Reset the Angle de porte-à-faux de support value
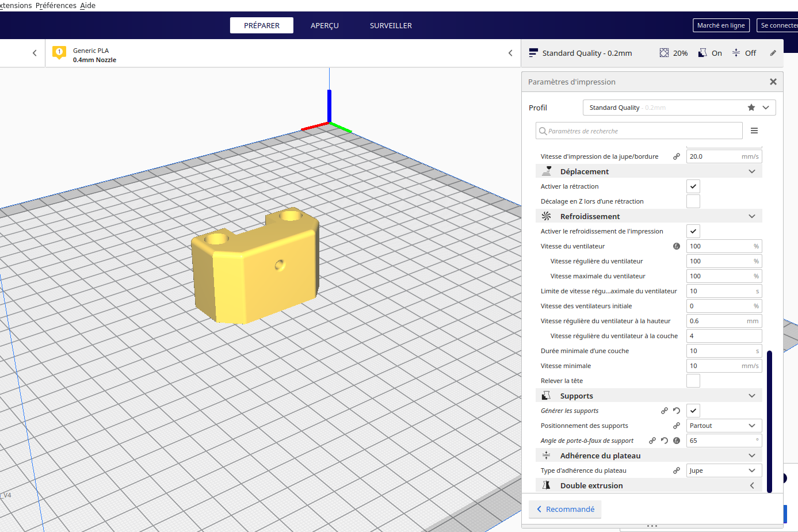The height and width of the screenshot is (532, 798). [665, 441]
